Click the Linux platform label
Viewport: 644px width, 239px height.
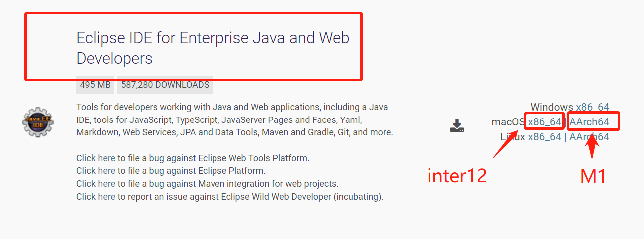pos(513,137)
